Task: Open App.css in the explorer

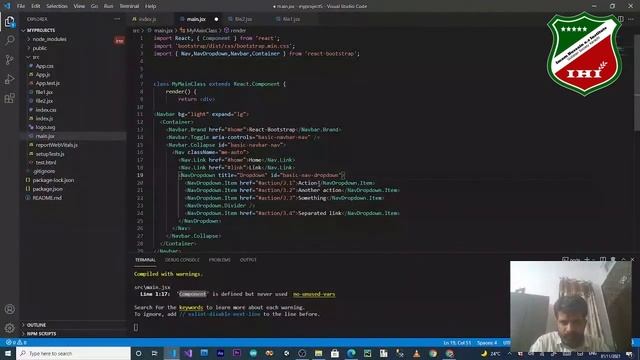Action: coord(44,66)
